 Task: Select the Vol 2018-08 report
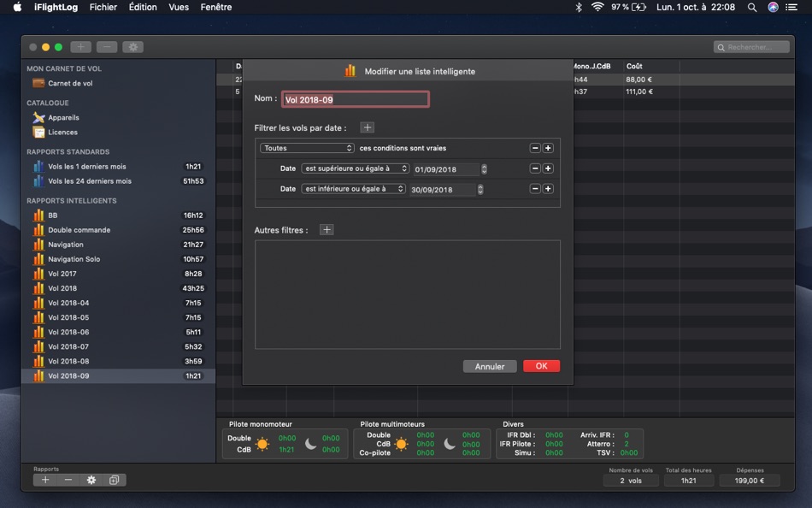pyautogui.click(x=118, y=361)
